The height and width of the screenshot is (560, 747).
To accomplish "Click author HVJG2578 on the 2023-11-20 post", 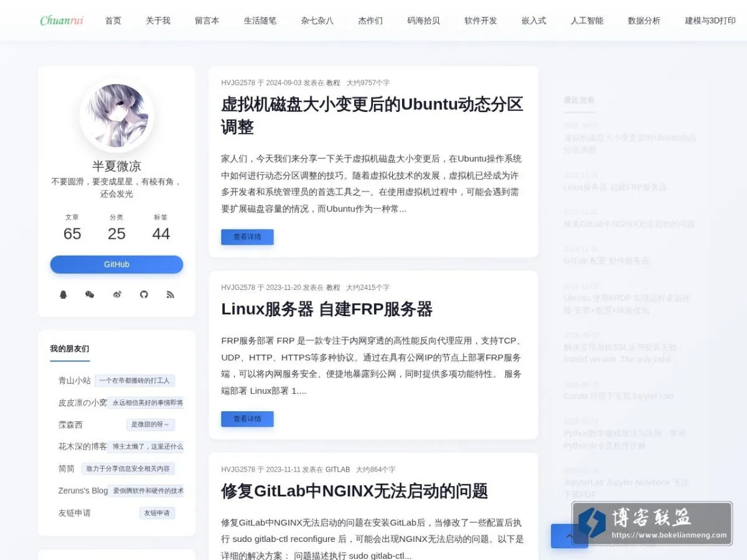I will 238,287.
